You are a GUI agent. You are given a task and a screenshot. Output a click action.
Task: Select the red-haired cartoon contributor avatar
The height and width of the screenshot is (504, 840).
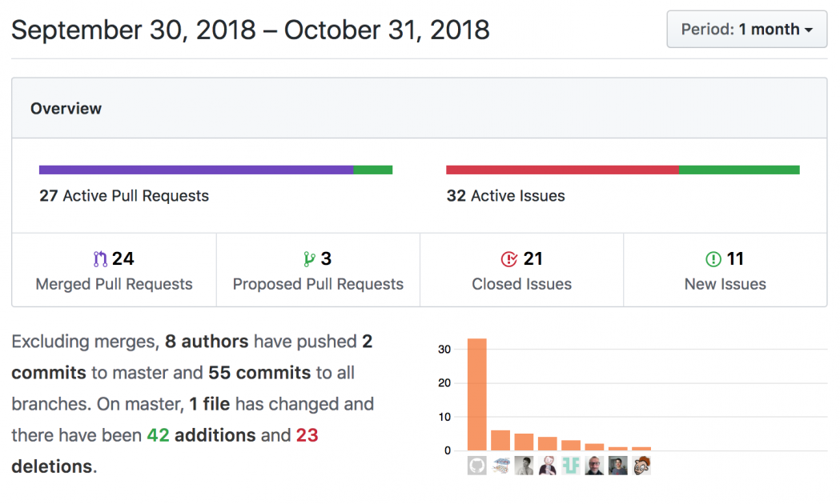coord(641,465)
